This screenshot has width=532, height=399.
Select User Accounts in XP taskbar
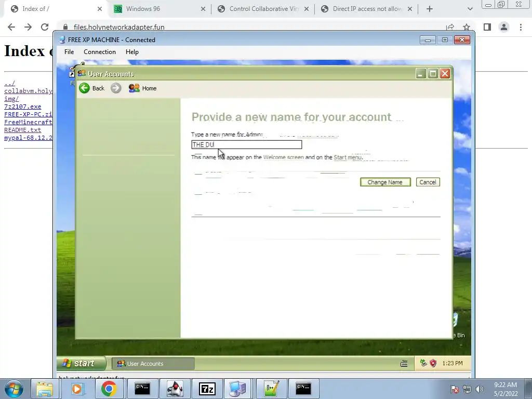153,363
